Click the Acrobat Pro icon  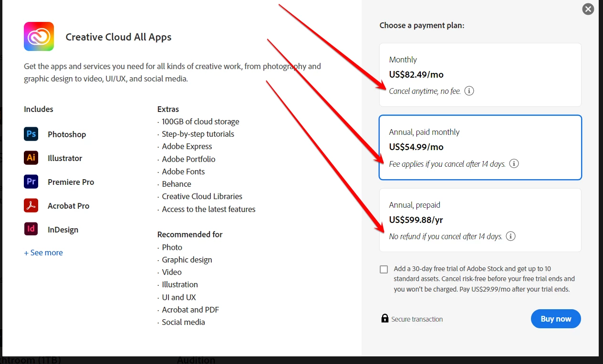click(x=31, y=205)
